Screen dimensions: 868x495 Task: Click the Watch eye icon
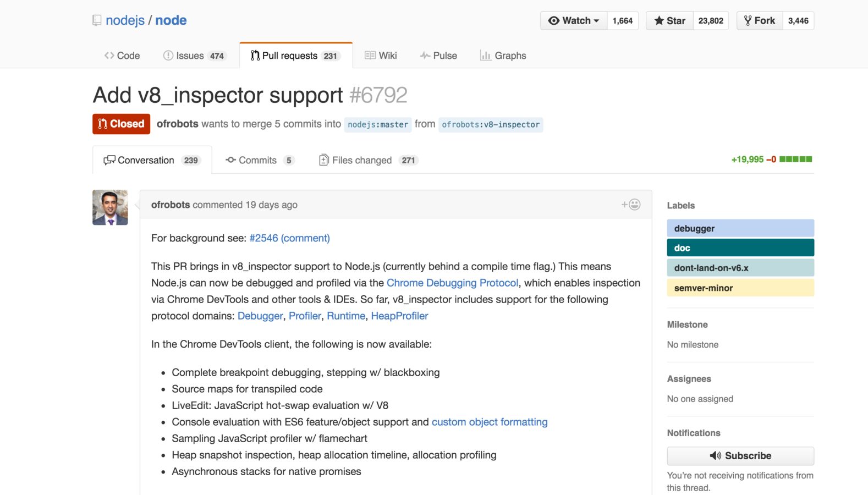554,21
